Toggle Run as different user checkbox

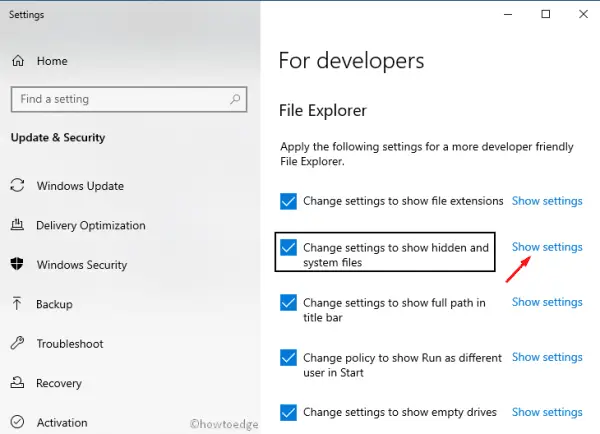[289, 358]
